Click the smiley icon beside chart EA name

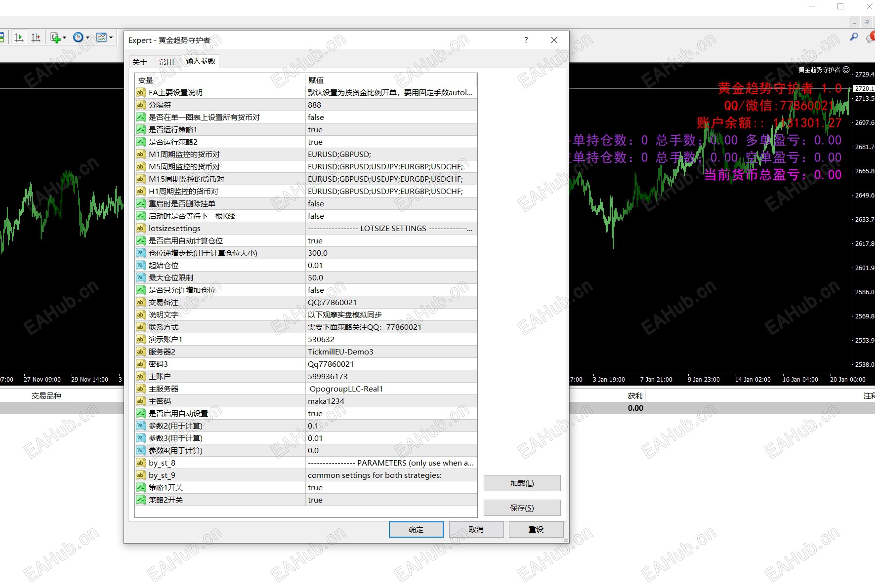pos(846,70)
